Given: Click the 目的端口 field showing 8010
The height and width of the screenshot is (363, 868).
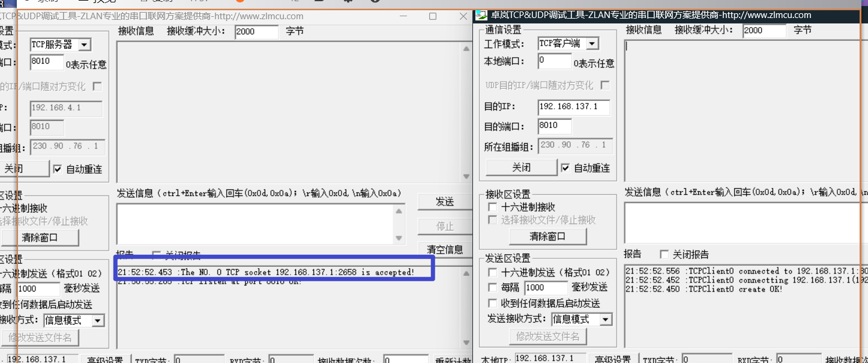Looking at the screenshot, I should (554, 126).
